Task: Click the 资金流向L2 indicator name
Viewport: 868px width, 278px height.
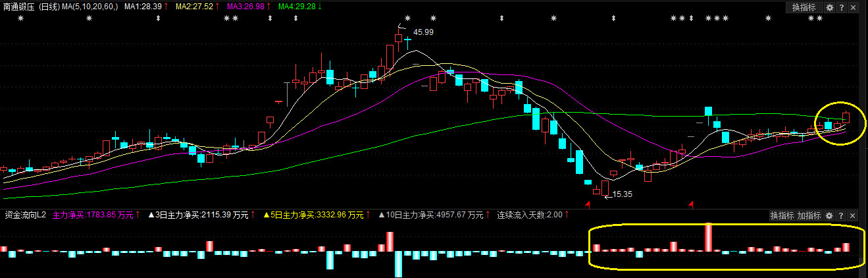Action: click(25, 215)
